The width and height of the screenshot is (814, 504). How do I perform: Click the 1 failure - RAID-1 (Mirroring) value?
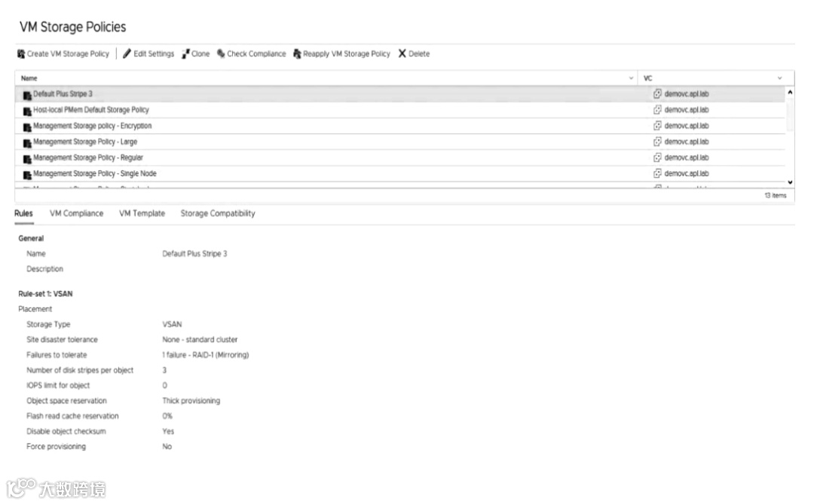206,355
